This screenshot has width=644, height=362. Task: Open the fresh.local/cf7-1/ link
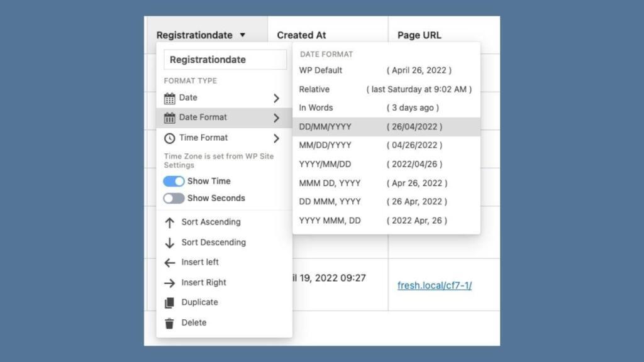pyautogui.click(x=435, y=285)
